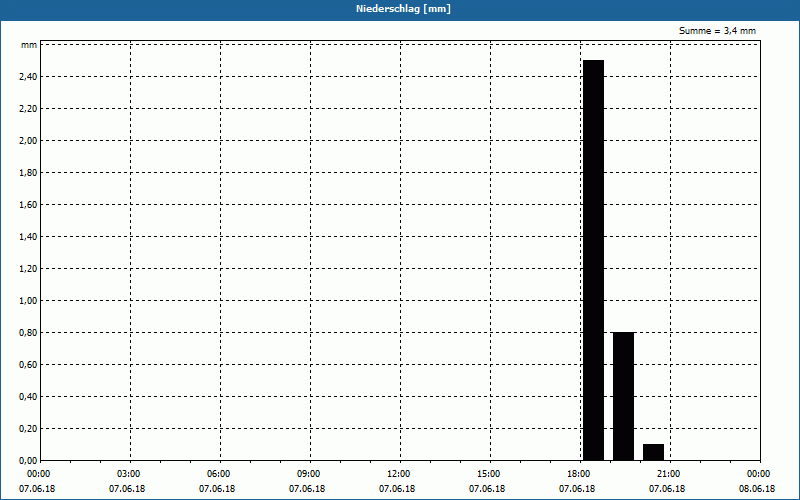Click the 1,80 y-axis value

28,173
